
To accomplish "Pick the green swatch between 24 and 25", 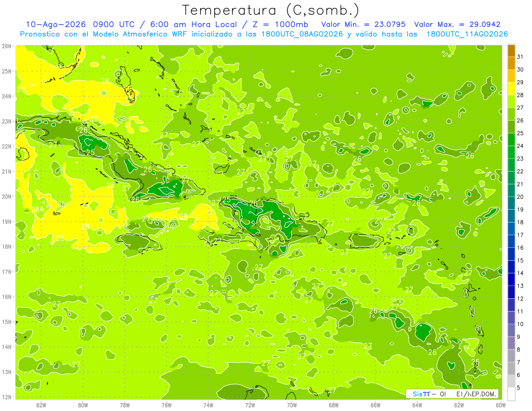I will click(511, 139).
